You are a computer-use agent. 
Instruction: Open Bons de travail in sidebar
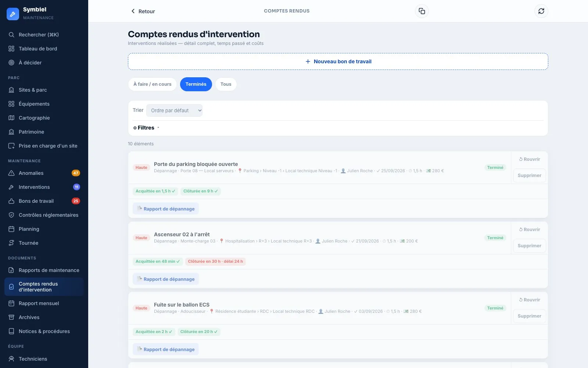[x=44, y=201]
